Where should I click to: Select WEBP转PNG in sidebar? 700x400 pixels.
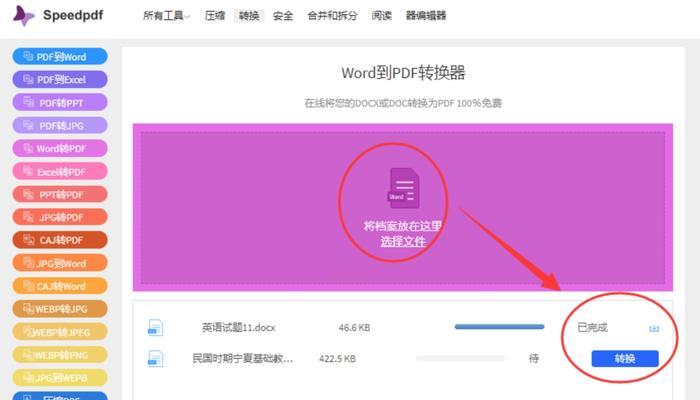coord(60,355)
